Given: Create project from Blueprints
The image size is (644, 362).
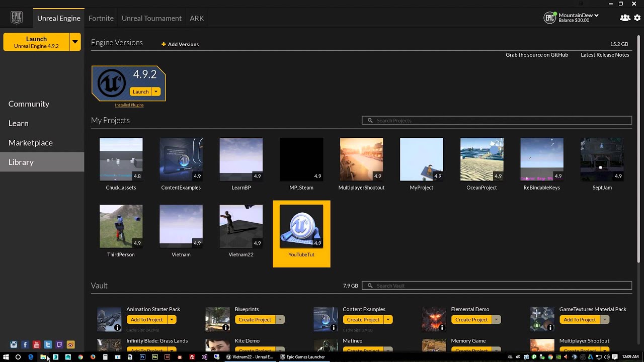Looking at the screenshot, I should pyautogui.click(x=255, y=320).
